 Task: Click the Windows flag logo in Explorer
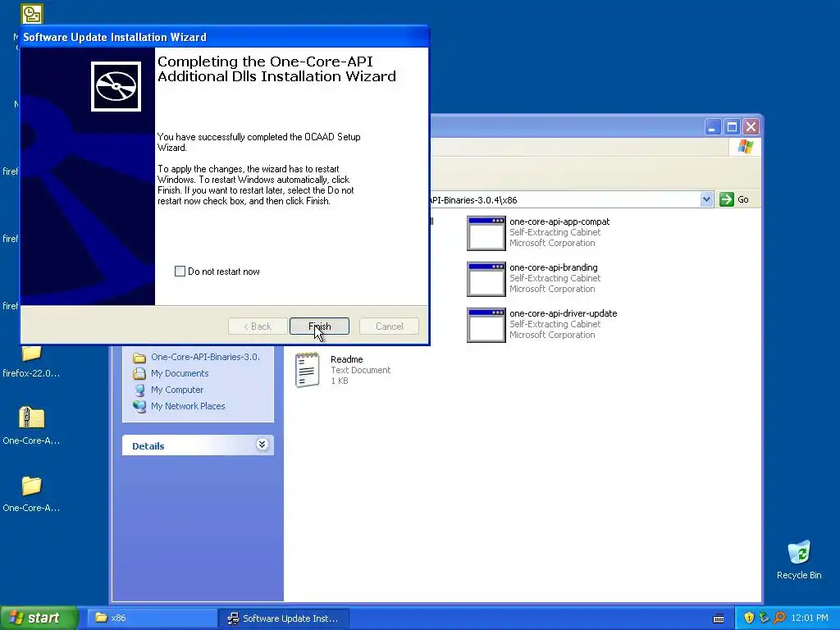(745, 147)
